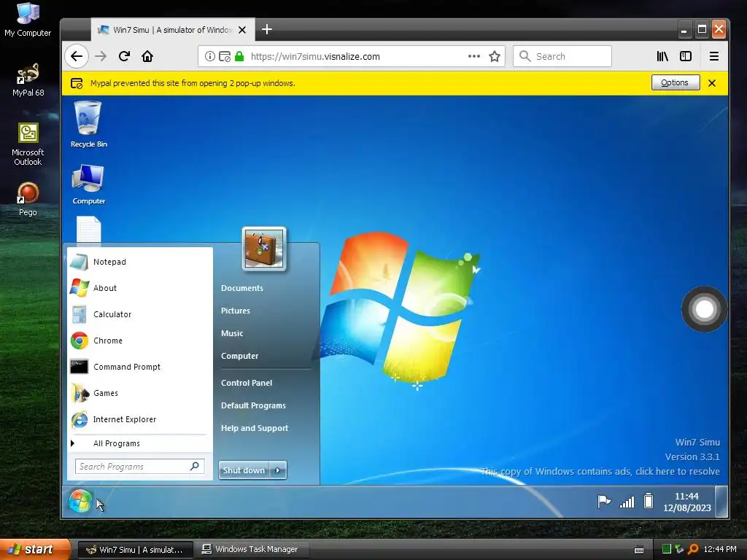
Task: Open the browser hamburger menu
Action: (713, 56)
